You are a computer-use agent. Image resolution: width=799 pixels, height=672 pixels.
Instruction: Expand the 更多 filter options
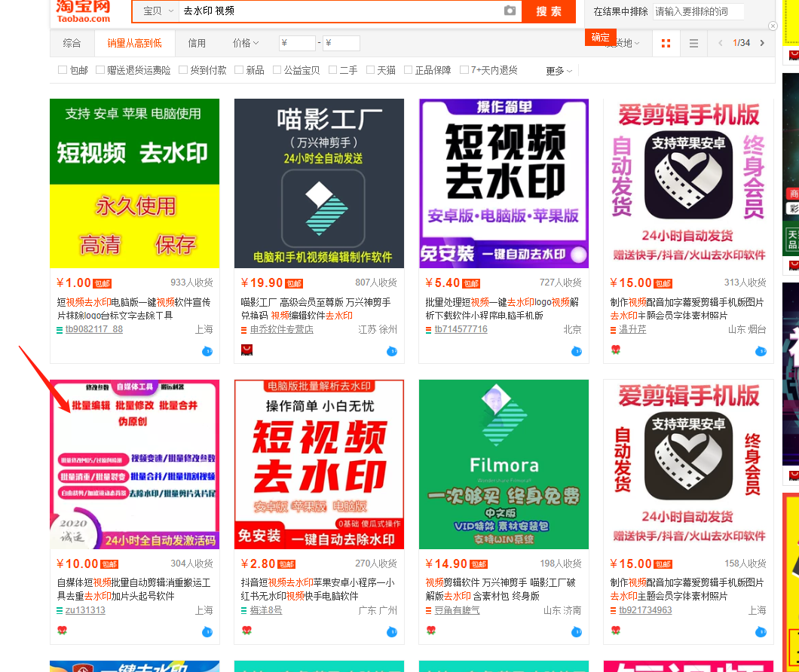click(x=559, y=71)
